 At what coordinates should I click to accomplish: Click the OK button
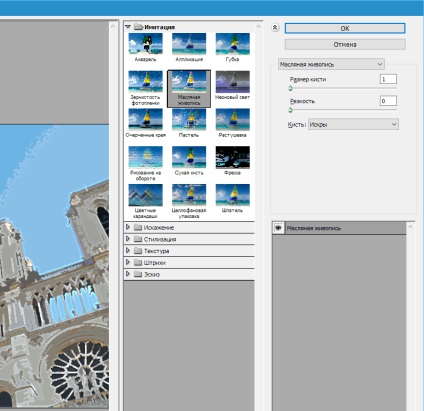pos(345,28)
